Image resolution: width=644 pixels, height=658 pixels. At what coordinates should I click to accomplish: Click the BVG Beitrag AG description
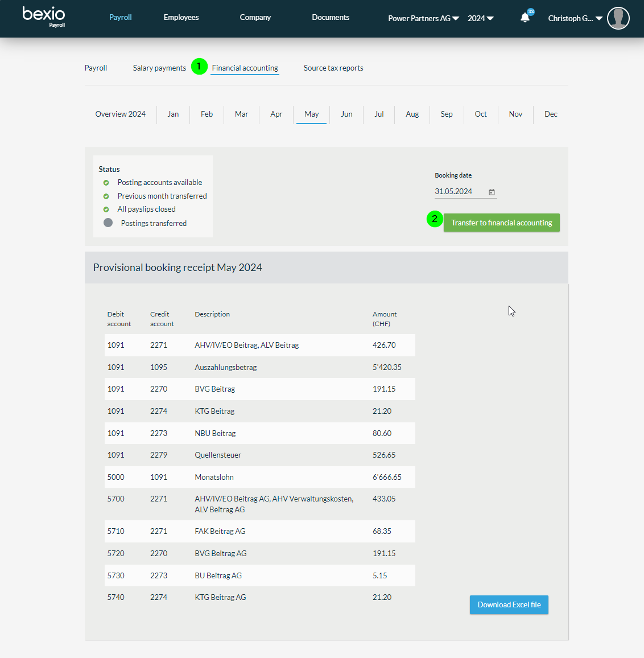[221, 553]
